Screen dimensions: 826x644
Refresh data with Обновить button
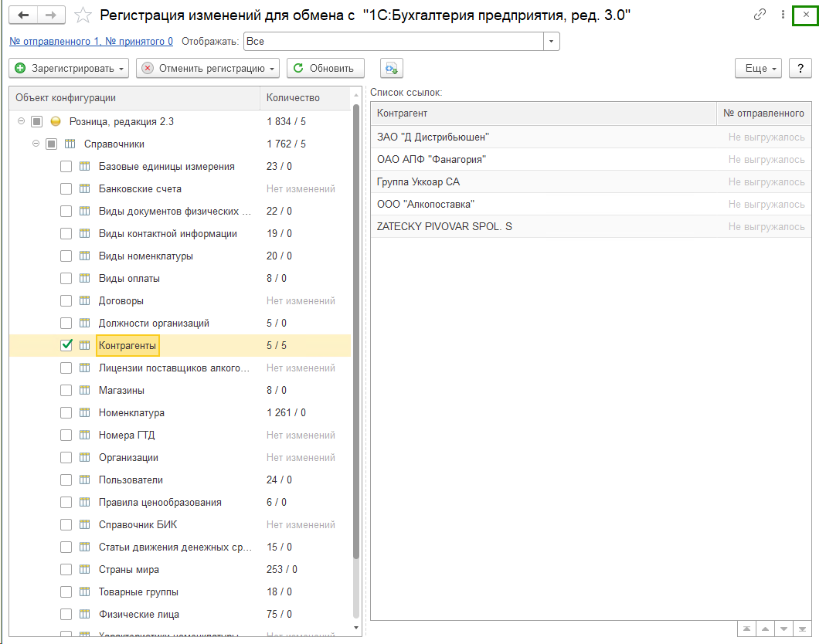pos(325,69)
